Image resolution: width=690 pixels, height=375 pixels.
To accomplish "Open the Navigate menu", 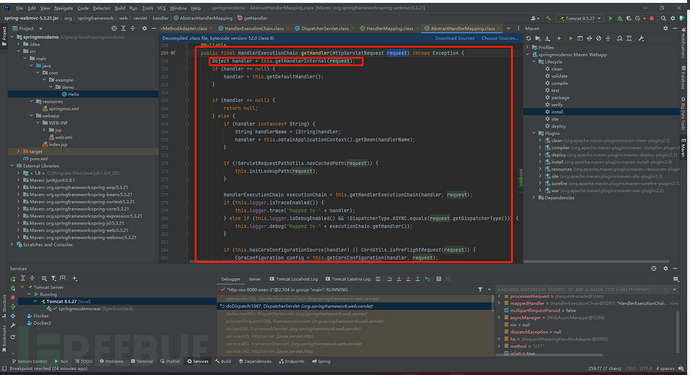I will click(64, 8).
